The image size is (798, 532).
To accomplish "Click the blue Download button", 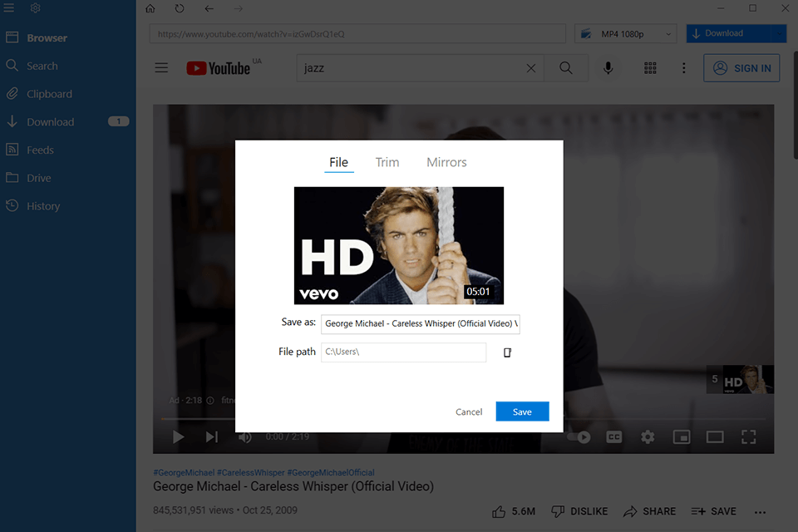I will click(728, 33).
